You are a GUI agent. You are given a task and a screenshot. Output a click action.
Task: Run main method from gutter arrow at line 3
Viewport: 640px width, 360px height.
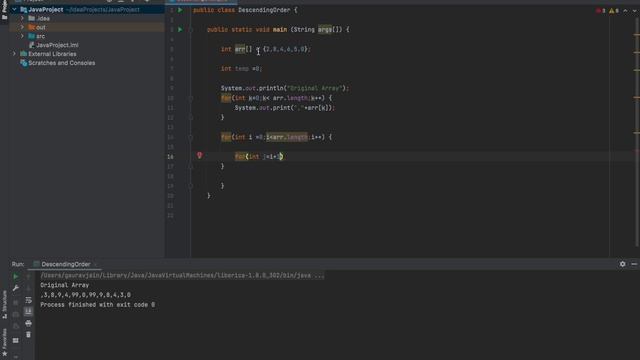tap(180, 29)
